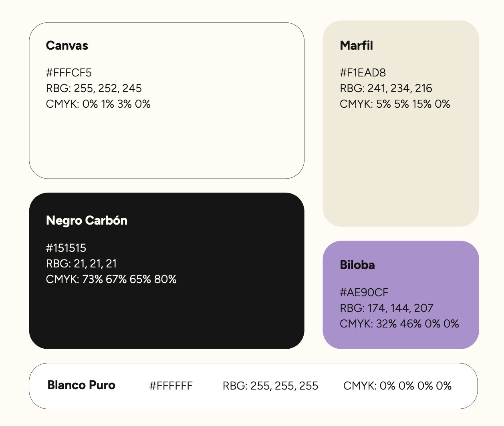Click the #151515 hex value
504x426 pixels.
(x=66, y=248)
